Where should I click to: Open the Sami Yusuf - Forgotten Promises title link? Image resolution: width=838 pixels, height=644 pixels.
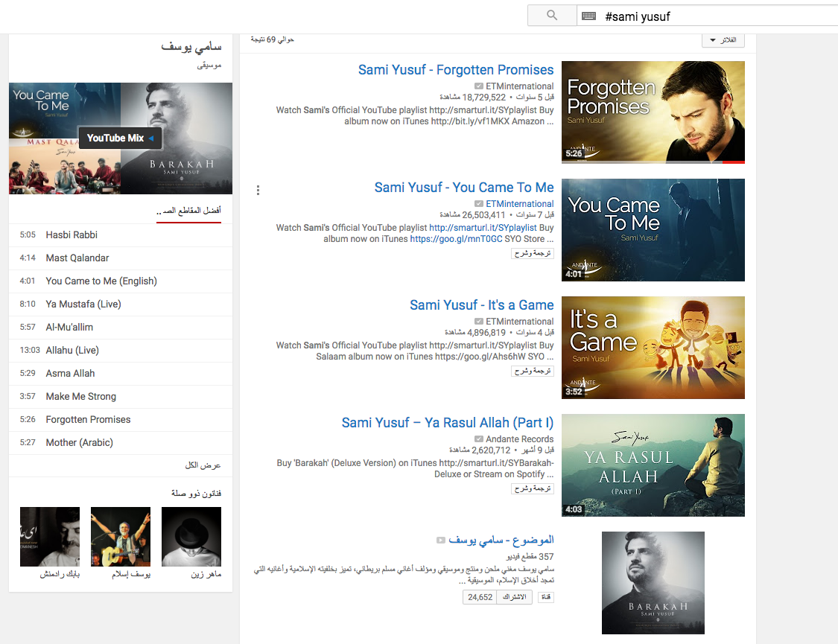coord(456,70)
